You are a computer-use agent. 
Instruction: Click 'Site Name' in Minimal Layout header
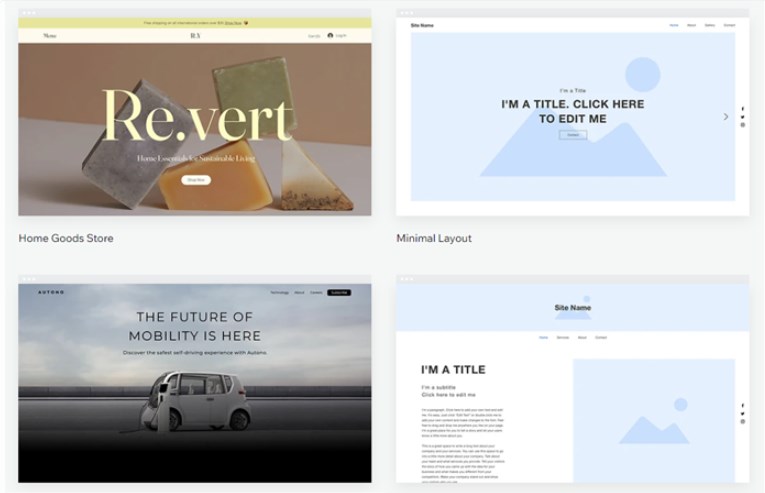pyautogui.click(x=422, y=25)
